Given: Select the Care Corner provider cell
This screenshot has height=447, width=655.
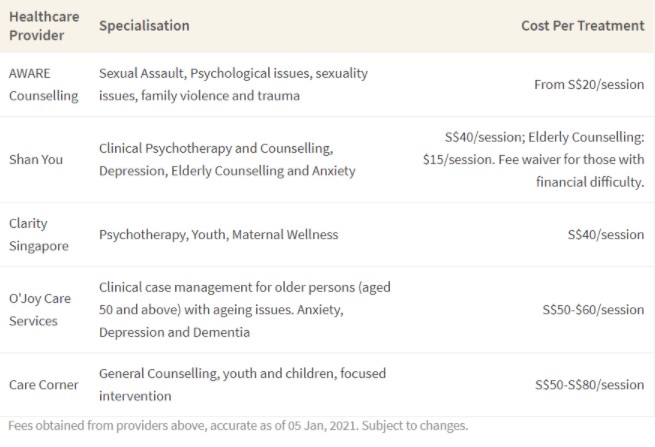Looking at the screenshot, I should click(45, 385).
